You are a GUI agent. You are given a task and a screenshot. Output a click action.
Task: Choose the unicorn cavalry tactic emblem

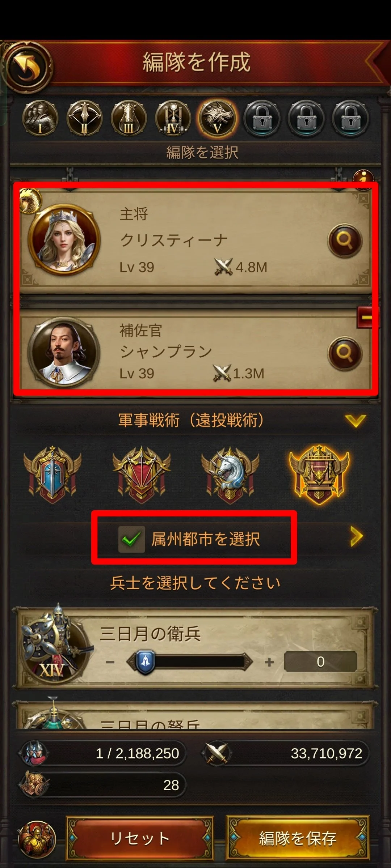pos(230,475)
